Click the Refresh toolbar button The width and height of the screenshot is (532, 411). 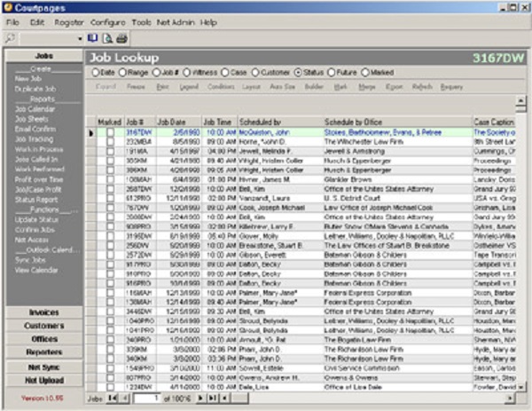[422, 87]
